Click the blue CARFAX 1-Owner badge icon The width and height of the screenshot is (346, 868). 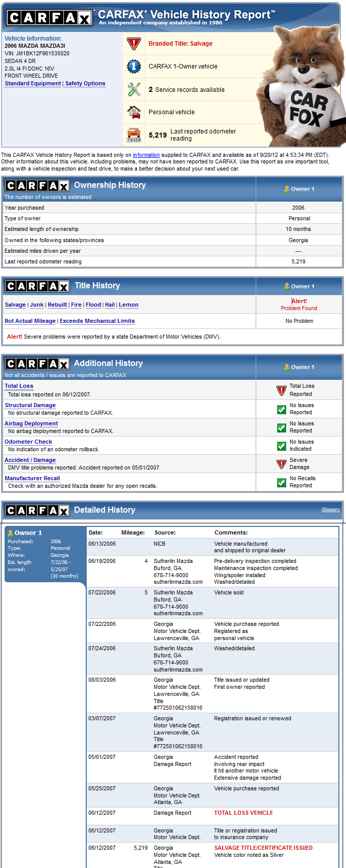coord(133,66)
